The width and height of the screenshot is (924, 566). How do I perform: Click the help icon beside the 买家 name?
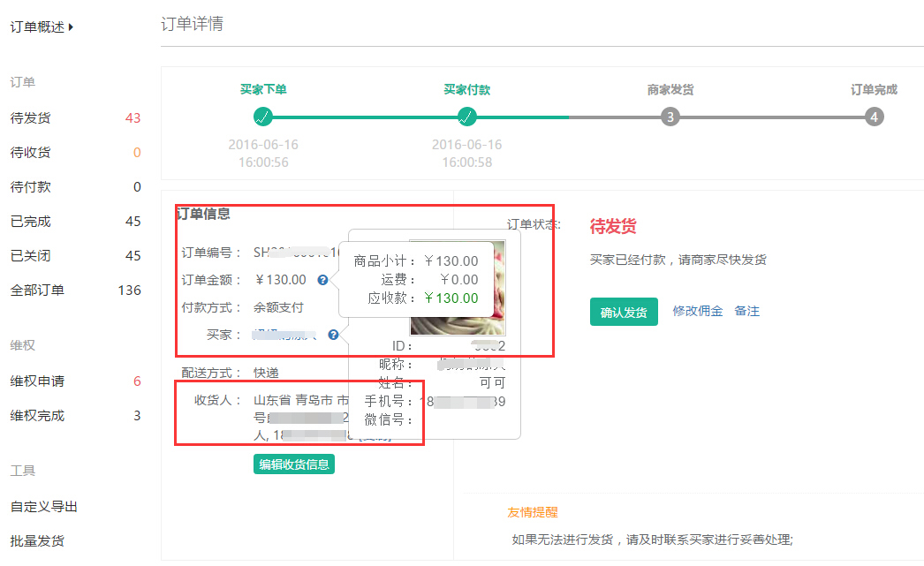333,336
